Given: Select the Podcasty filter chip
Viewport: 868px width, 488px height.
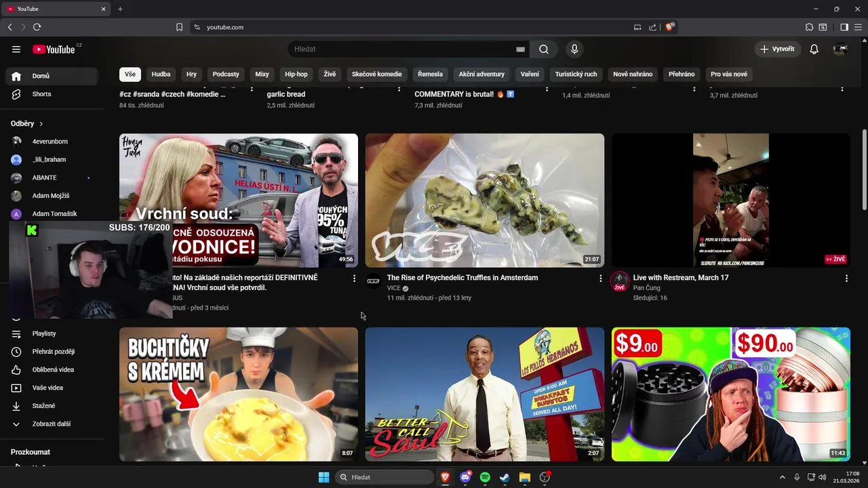Looking at the screenshot, I should [226, 75].
